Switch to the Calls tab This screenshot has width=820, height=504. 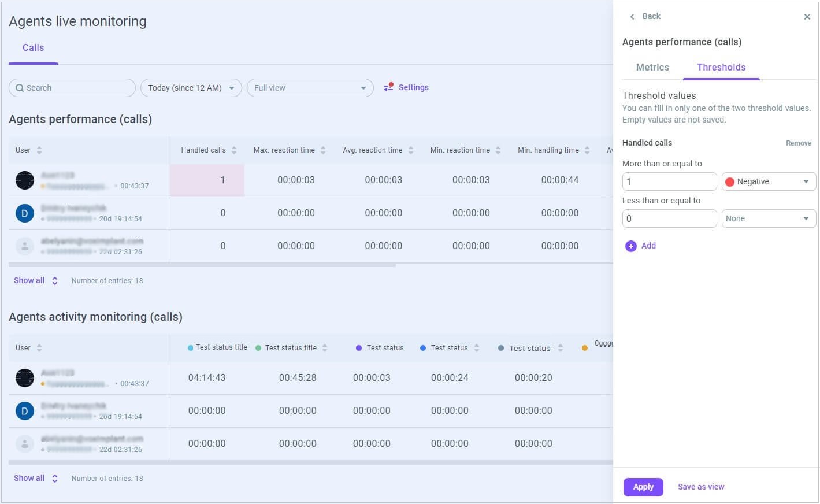click(33, 48)
